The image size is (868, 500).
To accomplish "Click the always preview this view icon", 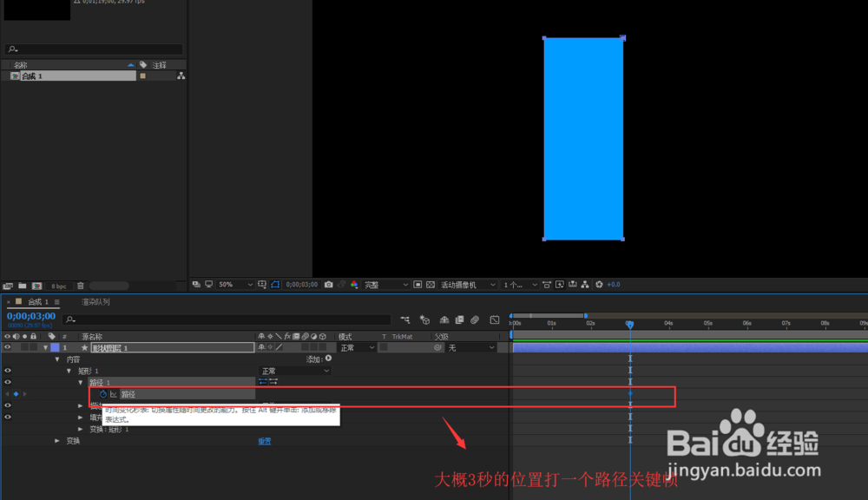I will (x=196, y=284).
